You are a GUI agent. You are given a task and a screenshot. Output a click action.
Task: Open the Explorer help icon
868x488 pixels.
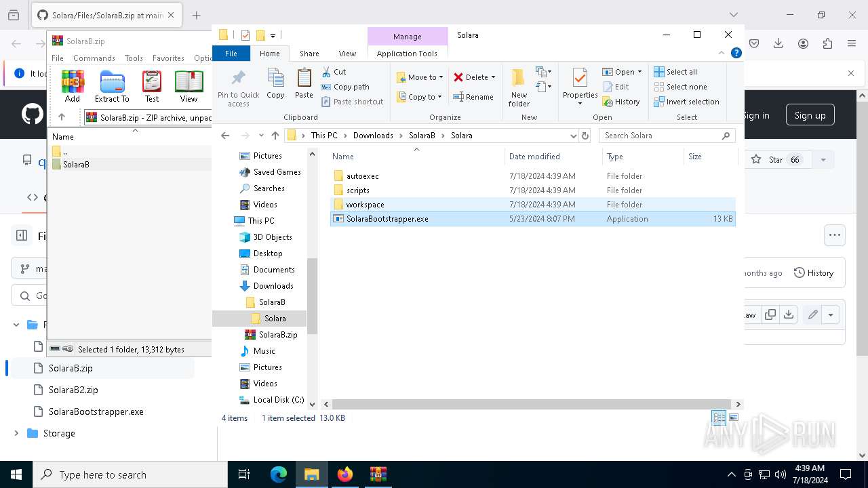(x=736, y=53)
